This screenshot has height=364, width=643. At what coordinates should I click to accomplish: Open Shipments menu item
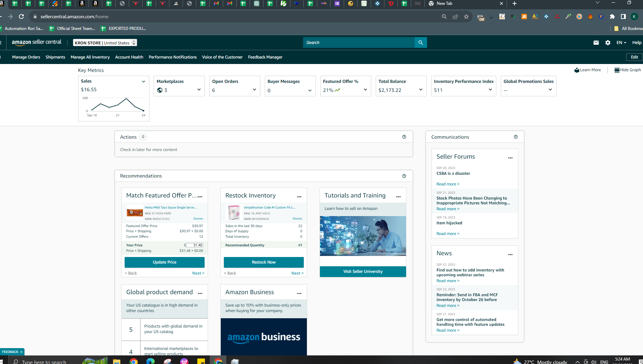pos(55,57)
